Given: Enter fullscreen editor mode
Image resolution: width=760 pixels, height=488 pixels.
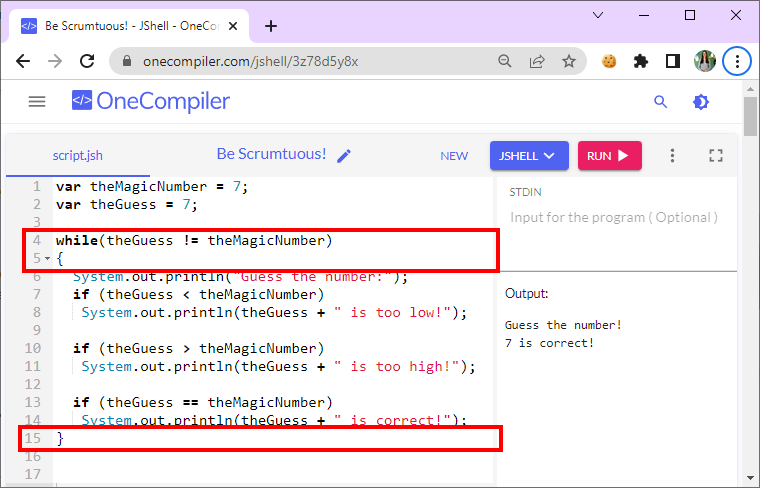Looking at the screenshot, I should (x=715, y=156).
